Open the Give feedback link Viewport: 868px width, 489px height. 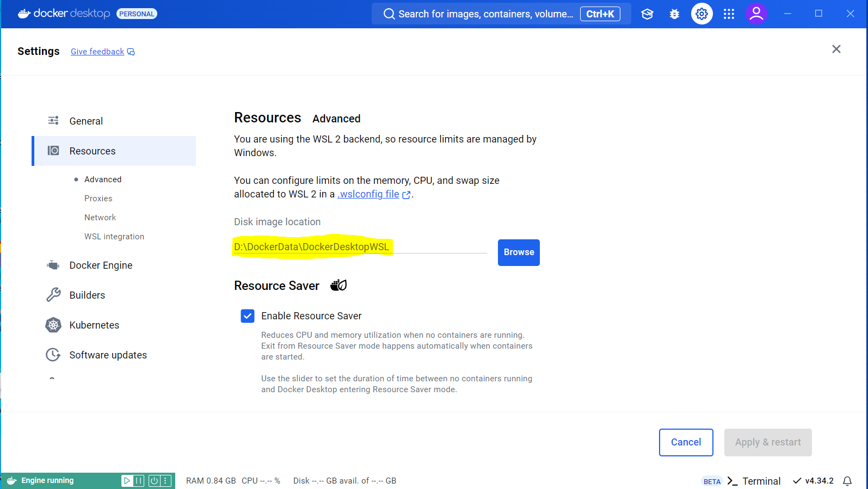[x=97, y=52]
